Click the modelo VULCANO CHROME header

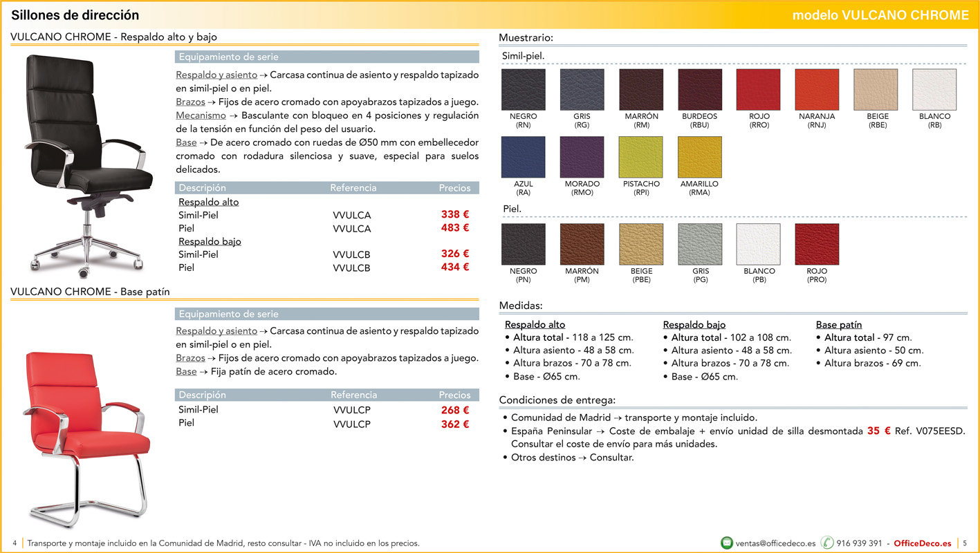880,15
